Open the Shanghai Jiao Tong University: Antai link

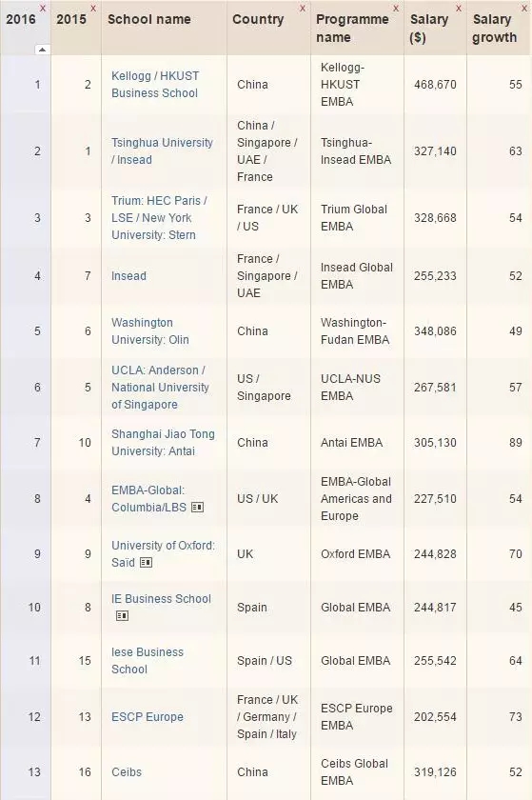coord(164,442)
